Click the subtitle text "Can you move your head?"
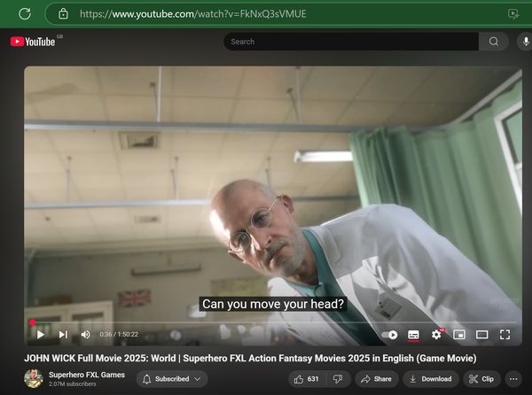This screenshot has height=395, width=532. [x=273, y=304]
